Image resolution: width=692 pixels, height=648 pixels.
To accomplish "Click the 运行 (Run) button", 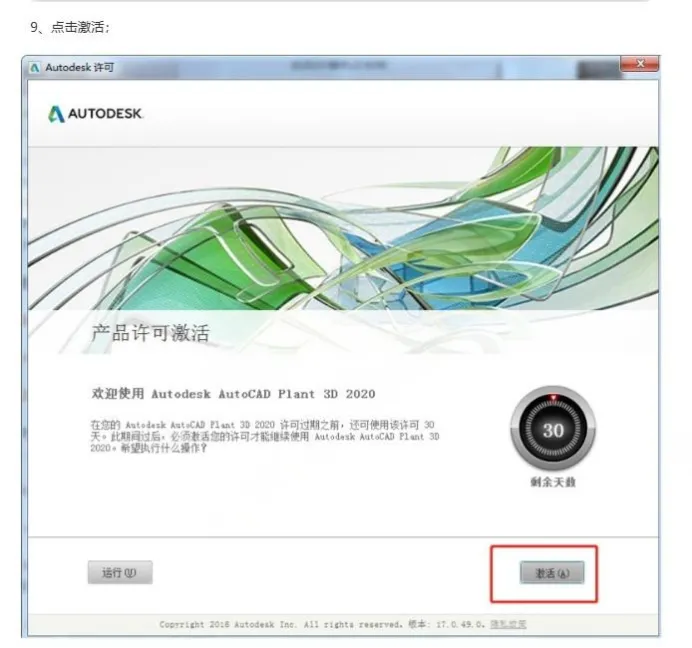I will pos(120,573).
